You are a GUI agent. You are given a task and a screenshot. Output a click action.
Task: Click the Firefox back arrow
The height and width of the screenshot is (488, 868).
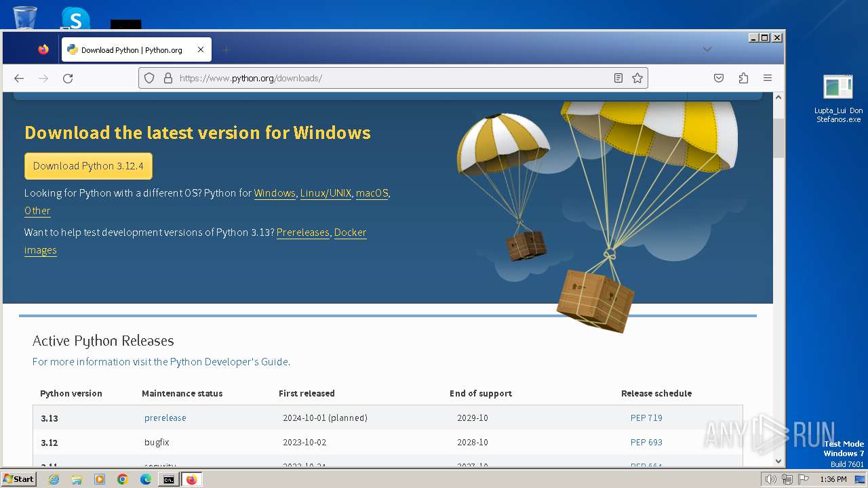click(19, 78)
